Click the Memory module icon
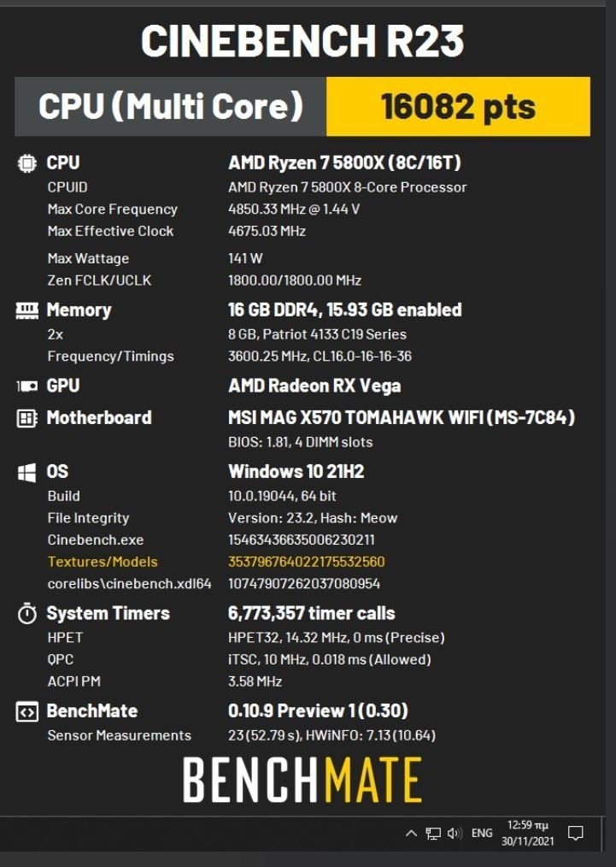The width and height of the screenshot is (616, 867). (x=26, y=310)
